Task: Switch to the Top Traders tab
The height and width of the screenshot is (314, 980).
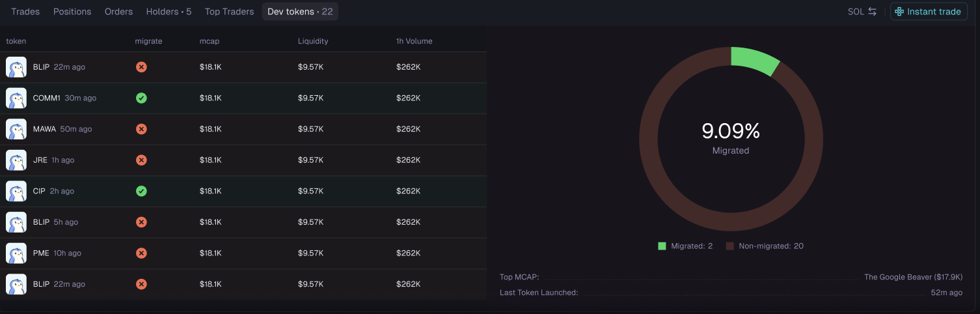Action: point(229,12)
